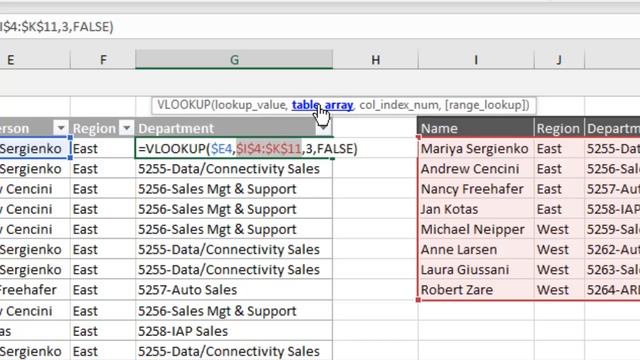The width and height of the screenshot is (640, 360).
Task: Select column I header
Action: [x=476, y=60]
